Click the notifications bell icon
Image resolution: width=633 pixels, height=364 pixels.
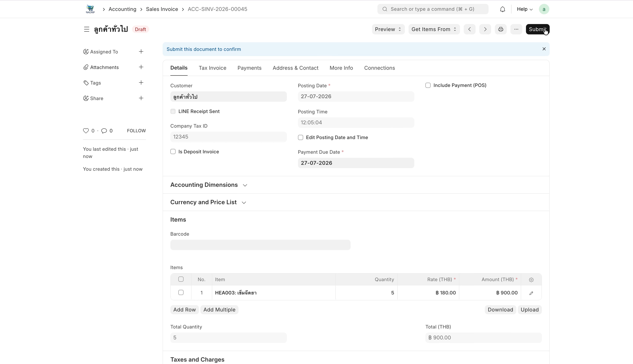tap(502, 9)
